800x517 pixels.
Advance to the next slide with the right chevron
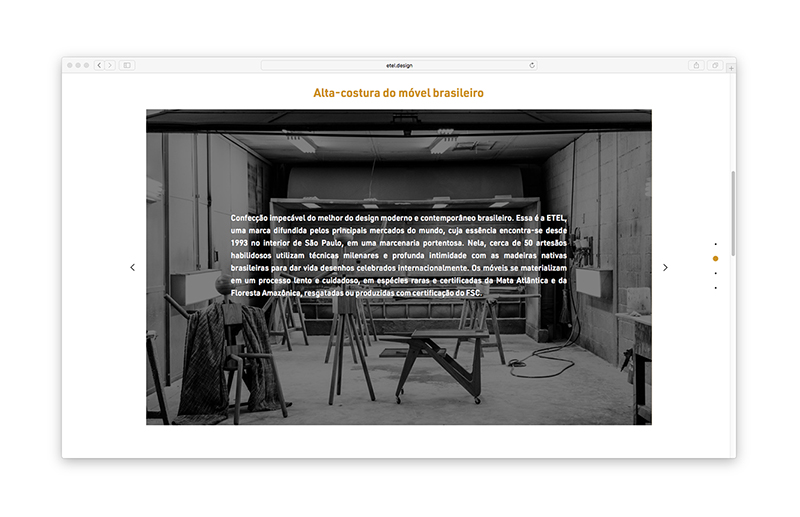click(x=665, y=267)
